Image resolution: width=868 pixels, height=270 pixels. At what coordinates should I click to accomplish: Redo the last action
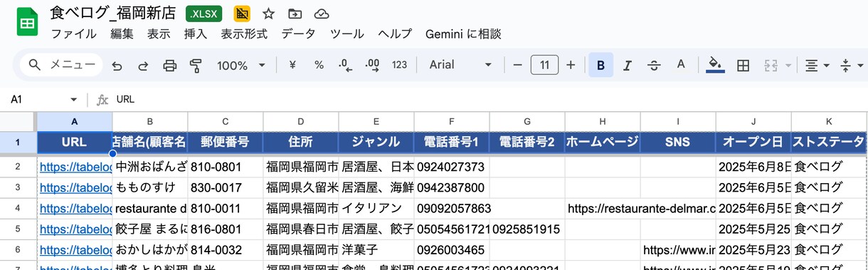(x=144, y=66)
